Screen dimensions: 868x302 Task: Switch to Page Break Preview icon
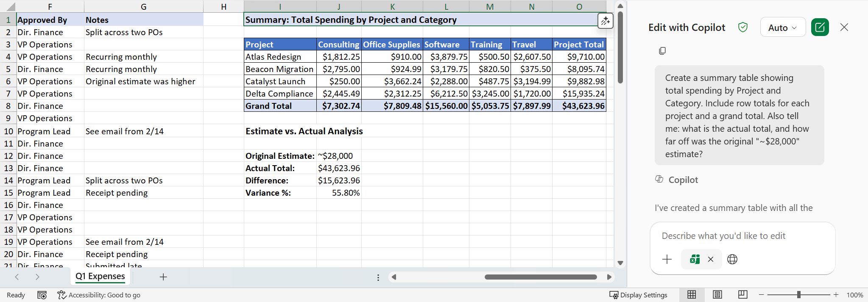[x=742, y=295]
